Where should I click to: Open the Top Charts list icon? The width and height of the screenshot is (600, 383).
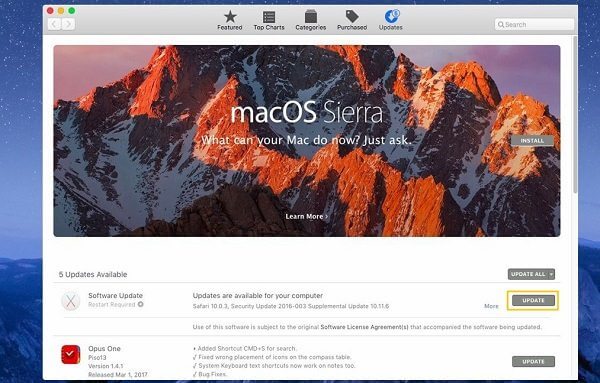click(x=269, y=17)
